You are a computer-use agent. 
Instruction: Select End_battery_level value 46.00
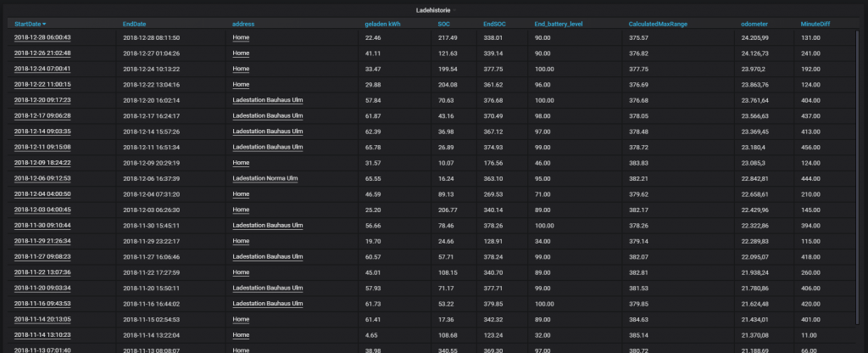coord(542,163)
